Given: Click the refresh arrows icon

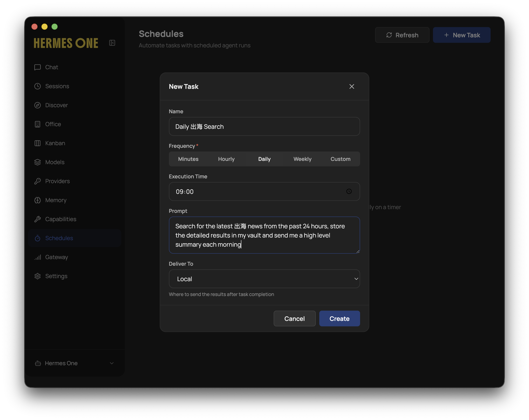Looking at the screenshot, I should [389, 35].
